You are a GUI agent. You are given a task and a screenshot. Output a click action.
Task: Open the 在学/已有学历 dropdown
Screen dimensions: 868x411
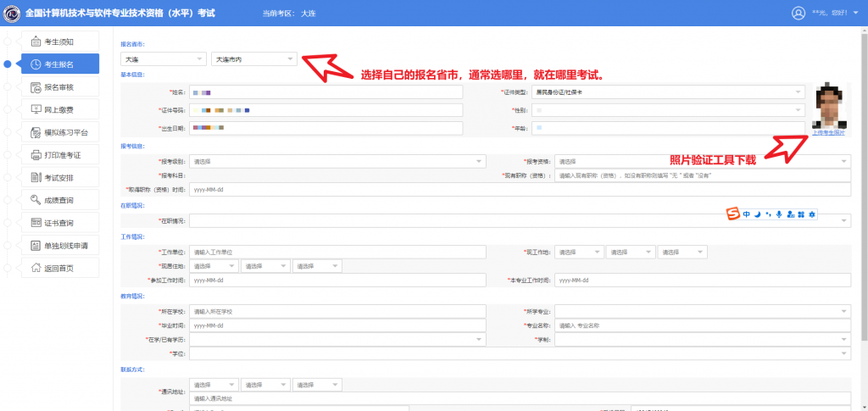(337, 340)
